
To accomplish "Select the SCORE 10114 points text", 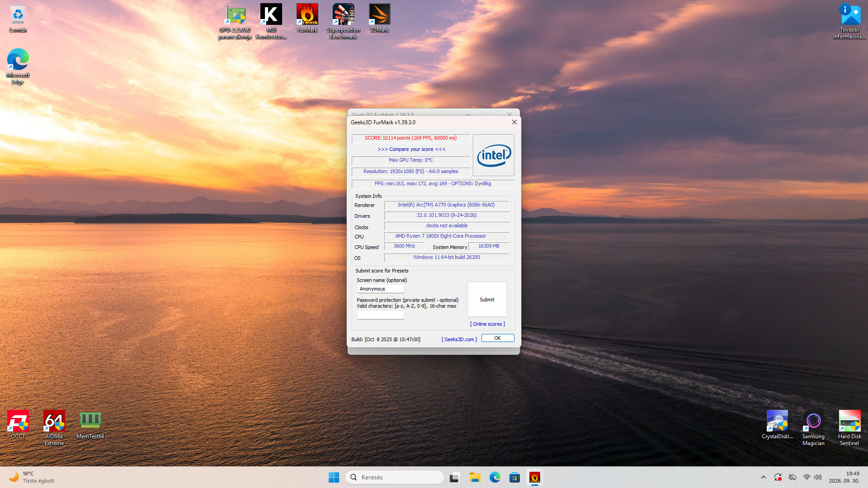I will [411, 138].
